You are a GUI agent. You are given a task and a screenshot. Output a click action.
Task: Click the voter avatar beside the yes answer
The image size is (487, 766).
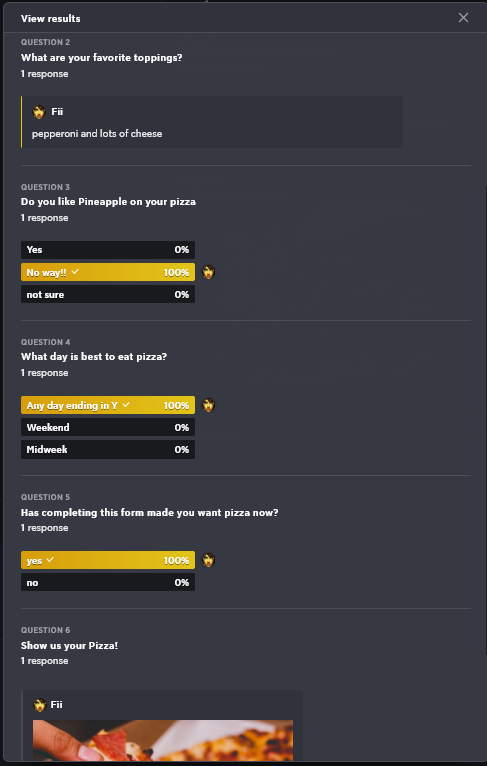pyautogui.click(x=209, y=560)
